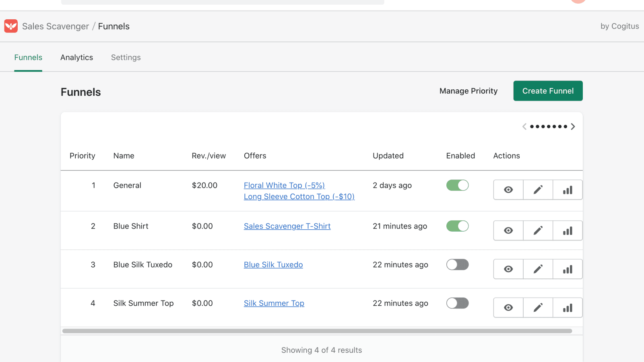Click the left pagination chevron
644x362 pixels.
pyautogui.click(x=524, y=126)
